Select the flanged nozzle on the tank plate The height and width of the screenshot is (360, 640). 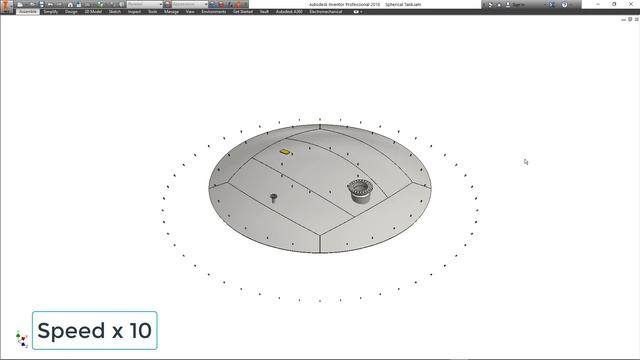click(360, 191)
